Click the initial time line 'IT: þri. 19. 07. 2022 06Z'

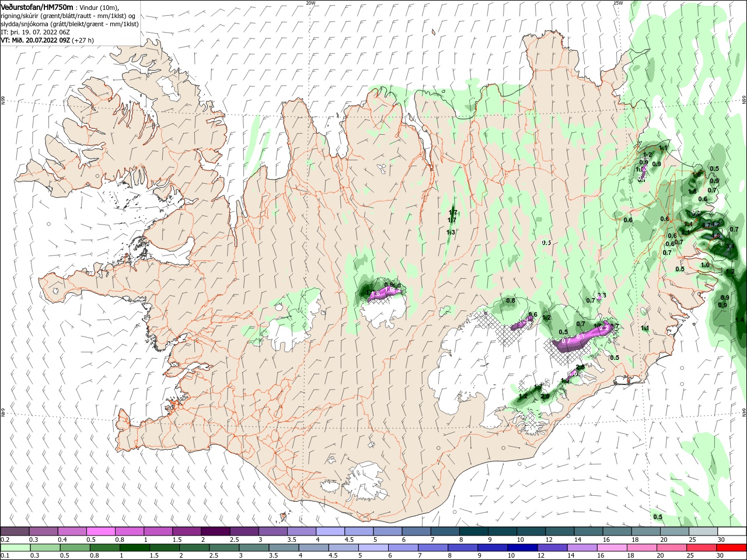tap(36, 32)
